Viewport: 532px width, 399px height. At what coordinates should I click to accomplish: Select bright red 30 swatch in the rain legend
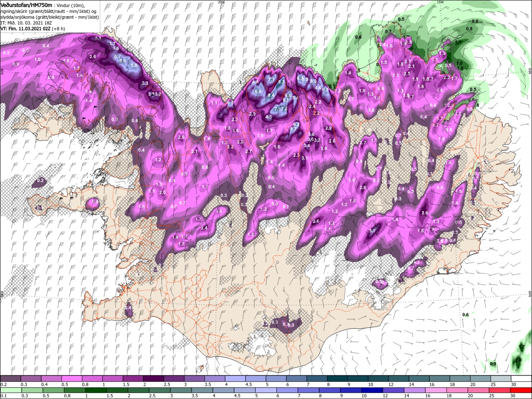point(521,390)
